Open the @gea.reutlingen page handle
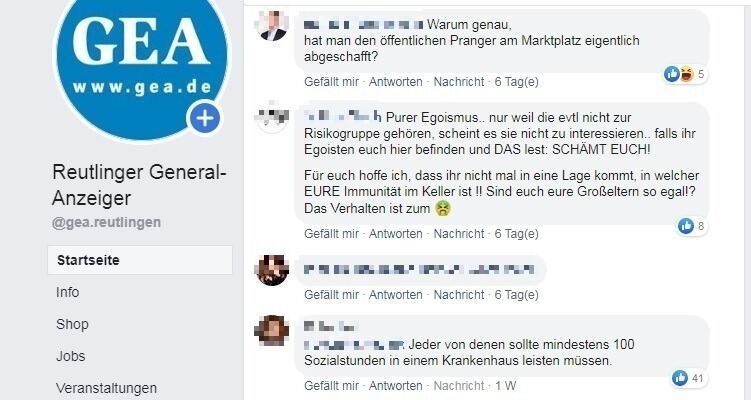The width and height of the screenshot is (751, 400). tap(106, 223)
